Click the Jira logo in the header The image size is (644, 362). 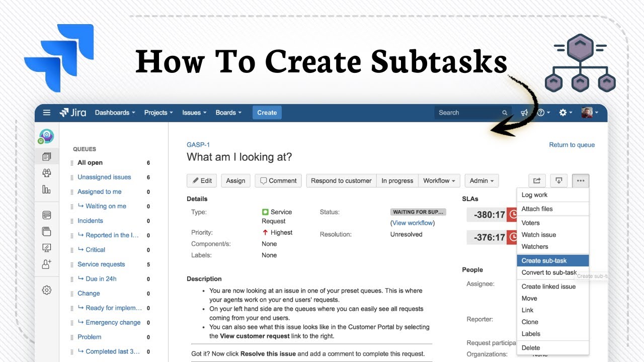pos(73,113)
